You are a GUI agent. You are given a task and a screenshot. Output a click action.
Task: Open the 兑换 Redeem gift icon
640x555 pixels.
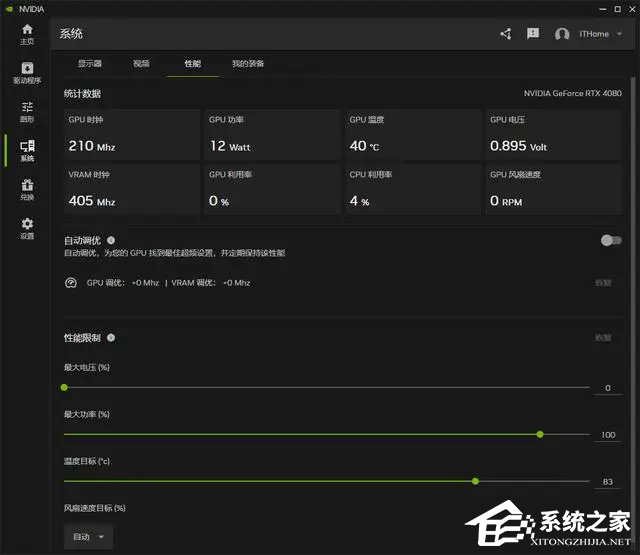pyautogui.click(x=27, y=189)
